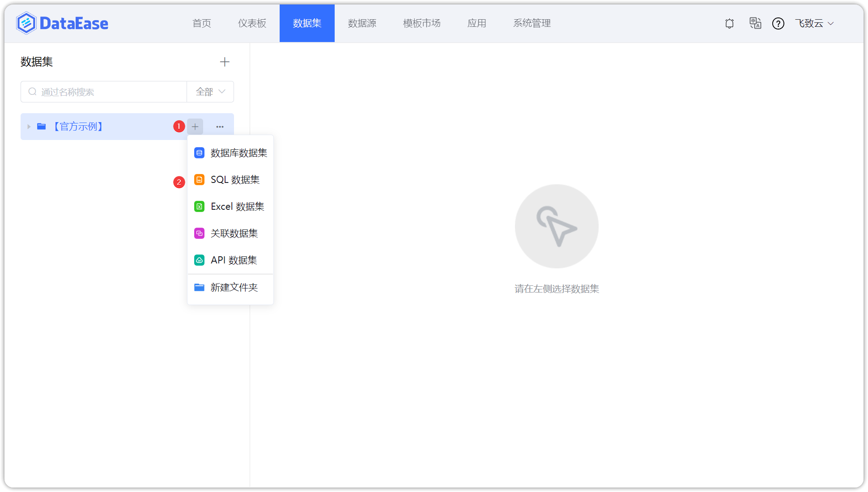Screen dimensions: 868x492
Task: Select the database dataset icon in the menu
Action: coord(199,153)
